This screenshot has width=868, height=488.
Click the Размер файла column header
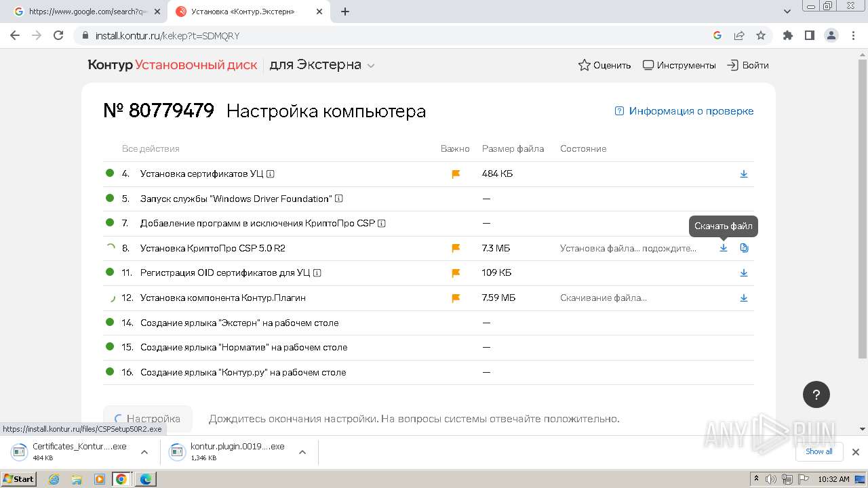[513, 148]
